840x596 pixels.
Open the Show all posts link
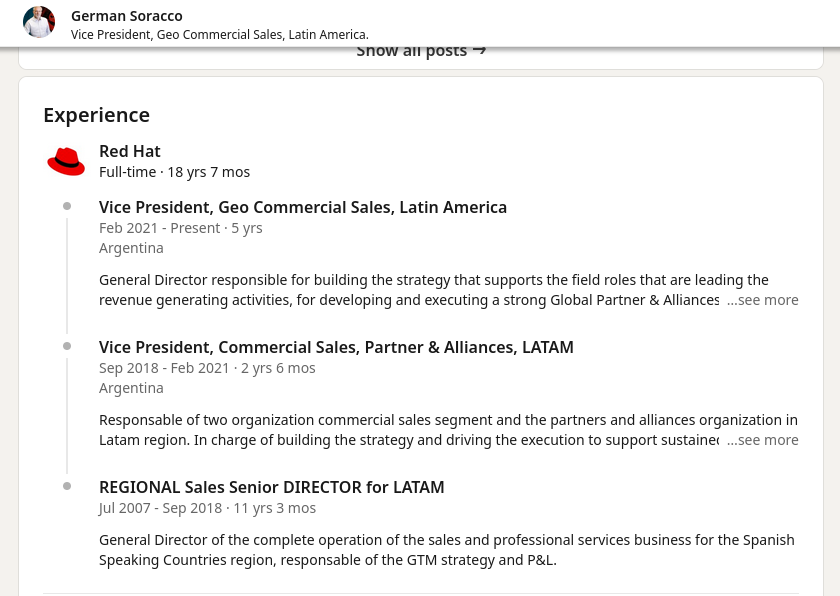[412, 51]
